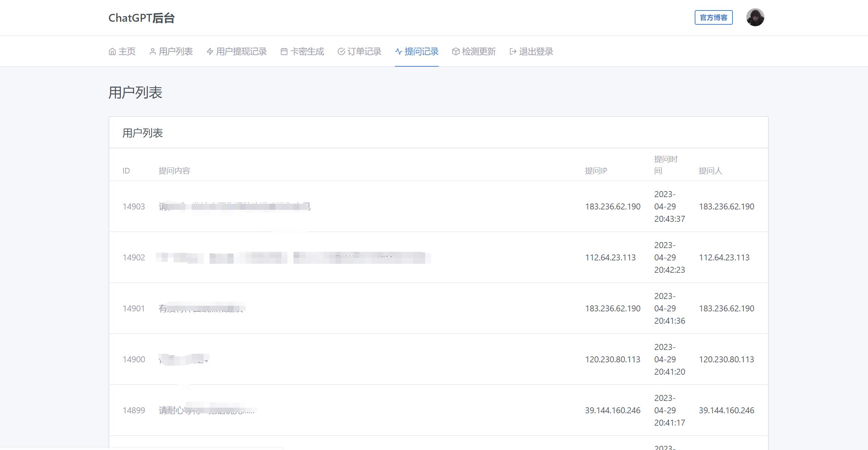
Task: Select the row with ID 14903
Action: tap(134, 206)
